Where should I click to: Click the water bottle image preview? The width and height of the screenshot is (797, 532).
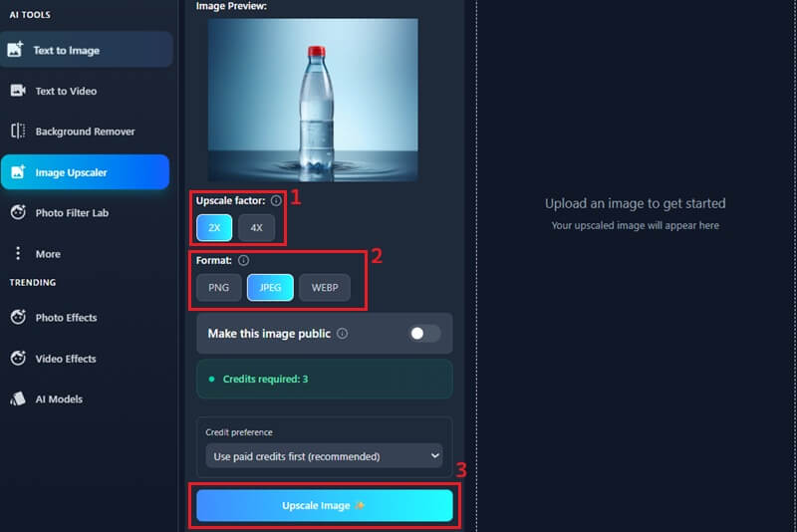pyautogui.click(x=313, y=100)
